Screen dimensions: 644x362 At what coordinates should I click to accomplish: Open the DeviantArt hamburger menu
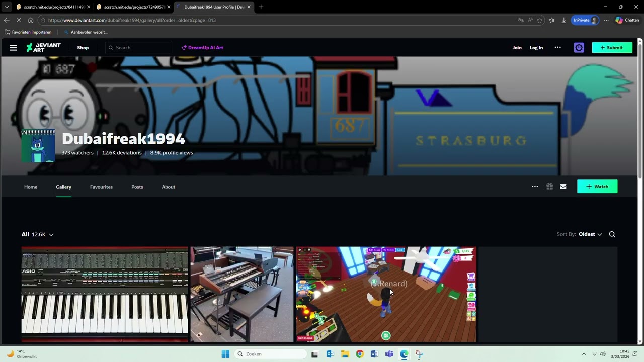pos(13,48)
